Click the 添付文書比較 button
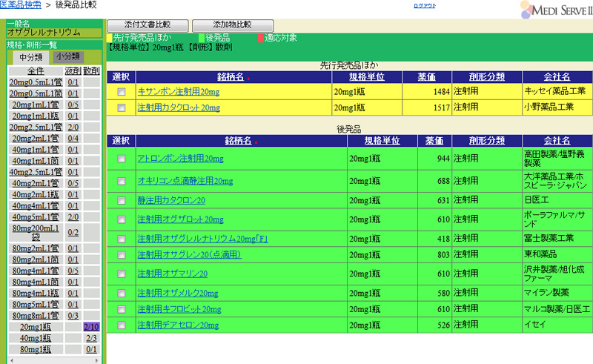Screen dimensions: 593x364 point(148,25)
